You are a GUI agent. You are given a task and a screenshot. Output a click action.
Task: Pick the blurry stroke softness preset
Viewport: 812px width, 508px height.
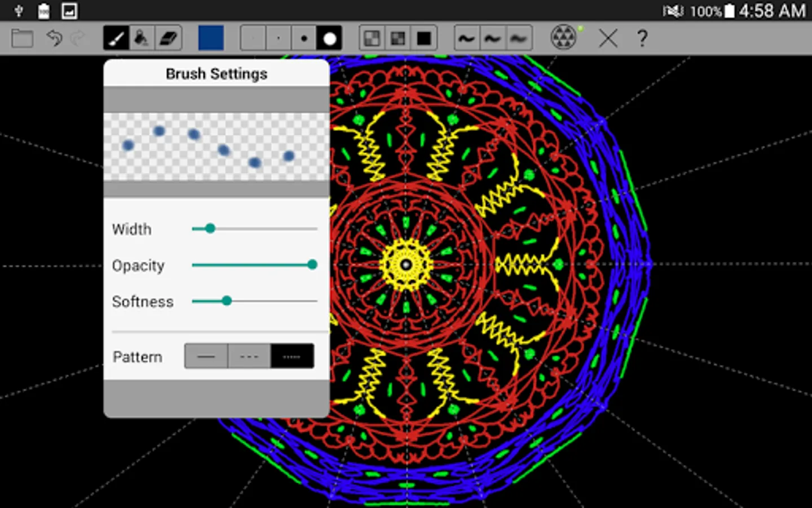[519, 38]
